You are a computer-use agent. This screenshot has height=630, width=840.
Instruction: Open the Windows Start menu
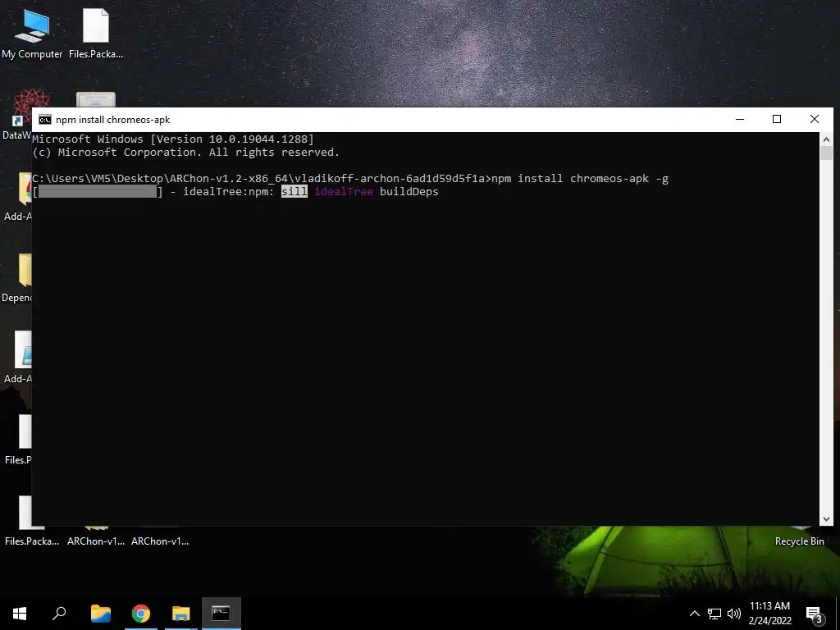click(20, 614)
